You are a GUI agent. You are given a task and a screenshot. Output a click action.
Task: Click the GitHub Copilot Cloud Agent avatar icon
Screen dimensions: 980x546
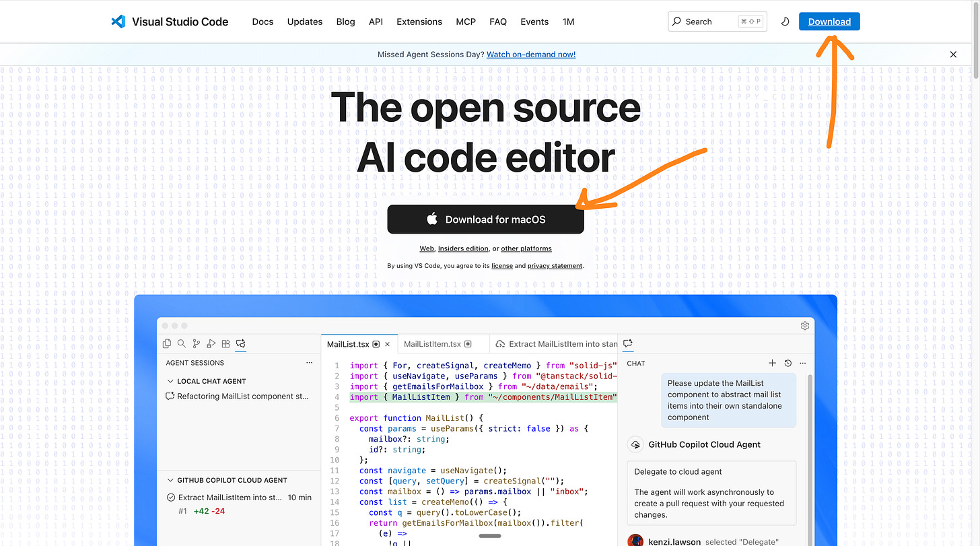[635, 444]
